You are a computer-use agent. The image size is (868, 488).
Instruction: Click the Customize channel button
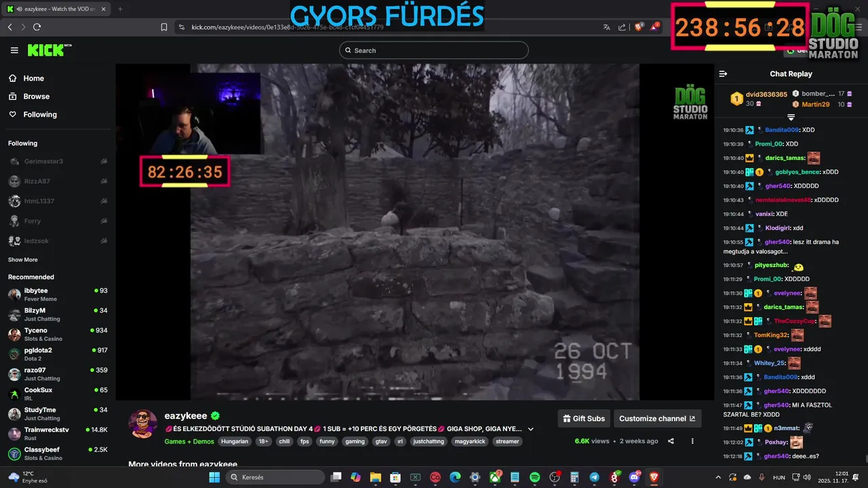click(x=657, y=418)
